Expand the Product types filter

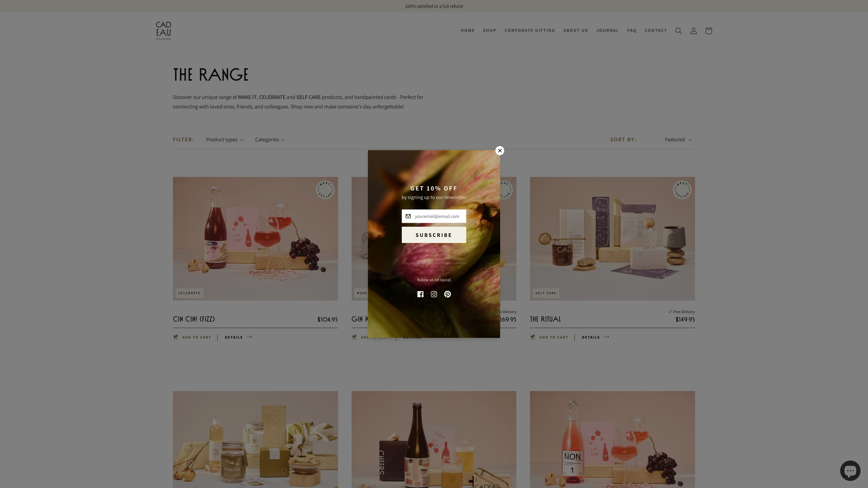(x=224, y=139)
